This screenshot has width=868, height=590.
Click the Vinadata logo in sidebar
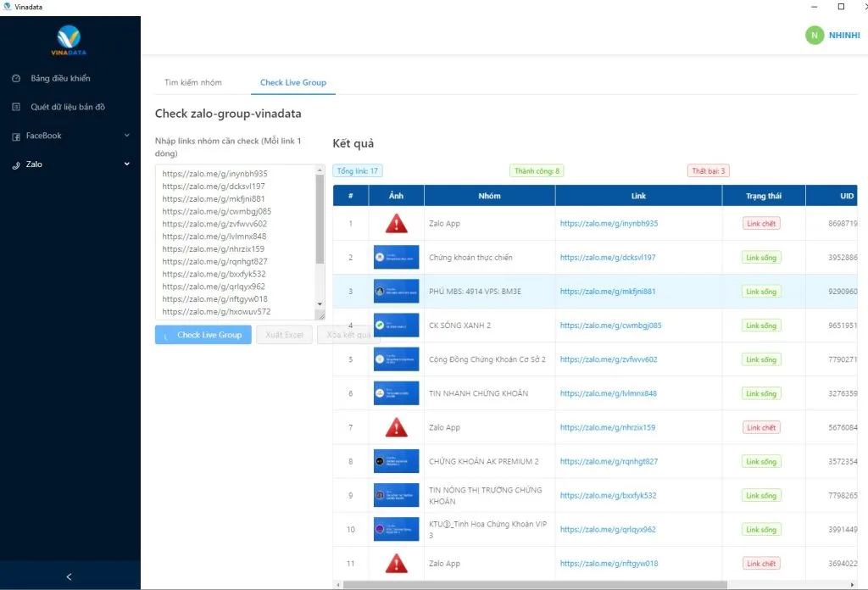70,41
